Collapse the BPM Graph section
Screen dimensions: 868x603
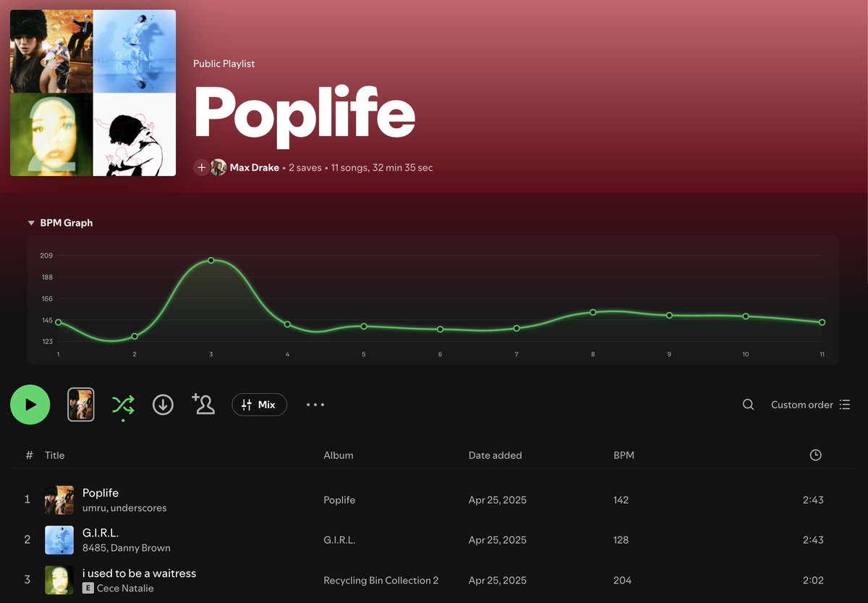[60, 223]
